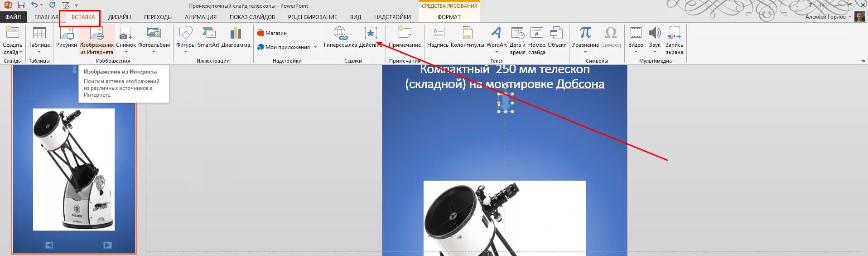Image resolution: width=868 pixels, height=256 pixels.
Task: Open the ПОКАЗ СЛАЙДОВ tab
Action: pyautogui.click(x=252, y=17)
